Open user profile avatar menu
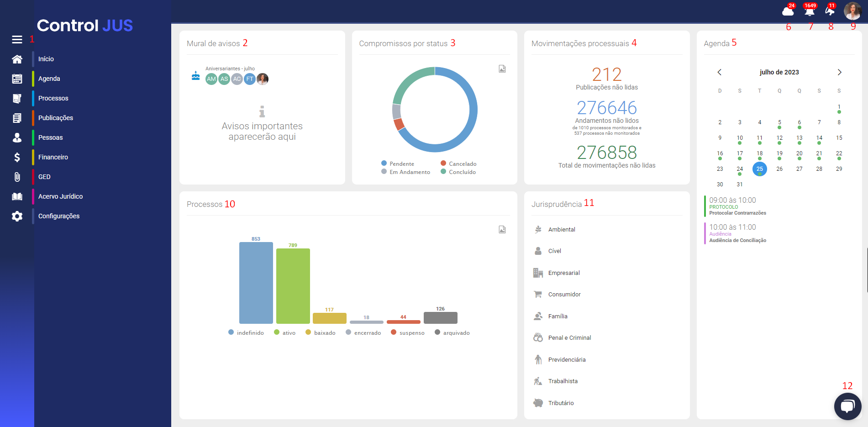This screenshot has width=868, height=427. click(x=852, y=11)
